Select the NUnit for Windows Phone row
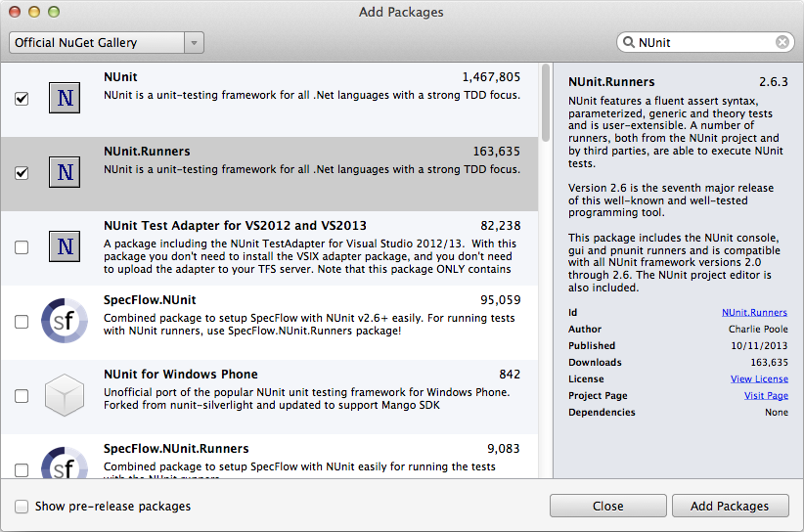 [x=269, y=397]
